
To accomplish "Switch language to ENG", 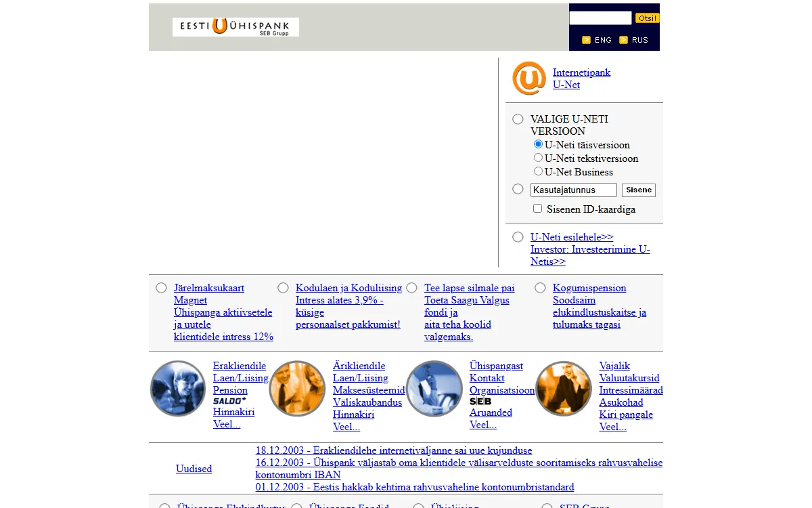I will [x=603, y=40].
